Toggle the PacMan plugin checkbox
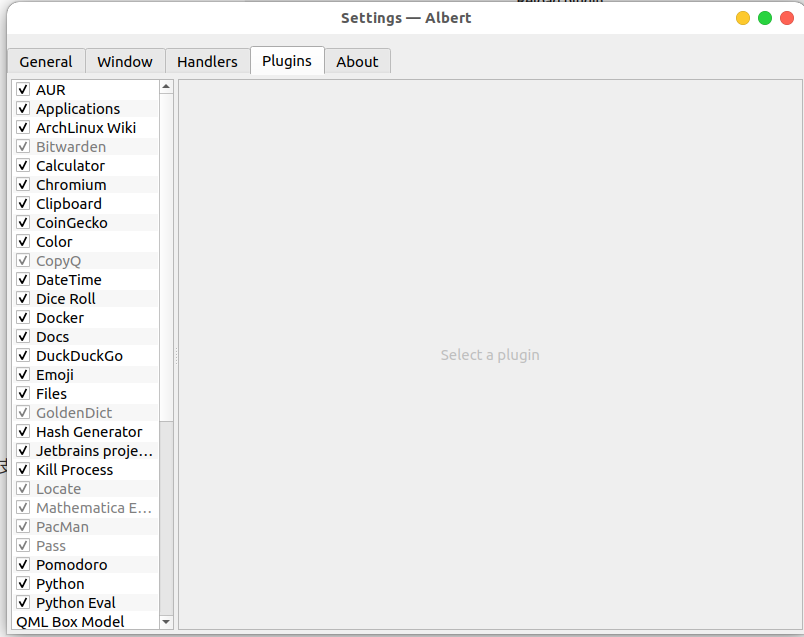The image size is (804, 637). coord(23,526)
